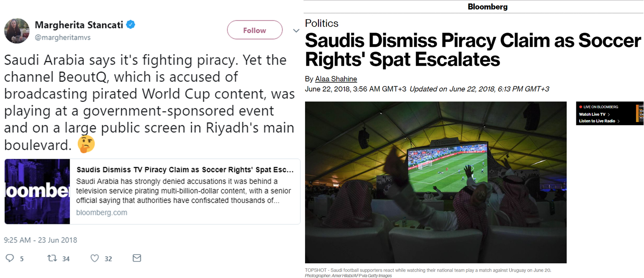Open Margherita Stancati's profile avatar
This screenshot has width=644, height=278.
click(x=17, y=31)
